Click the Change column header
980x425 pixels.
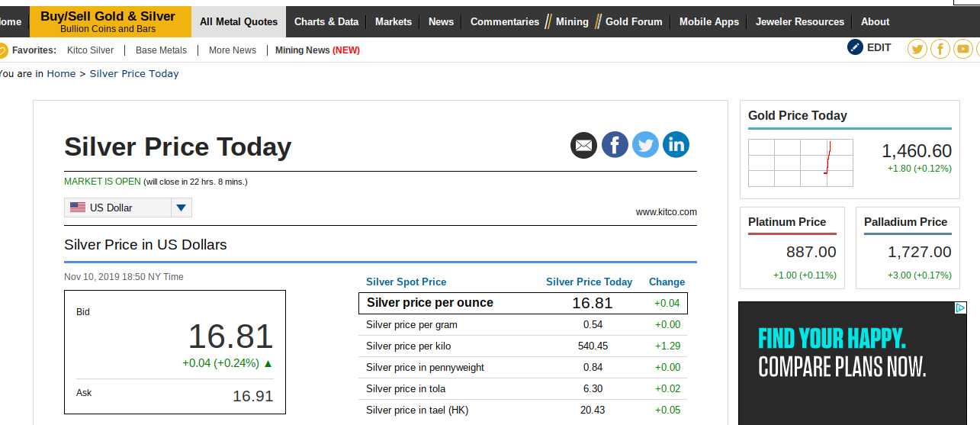coord(667,282)
